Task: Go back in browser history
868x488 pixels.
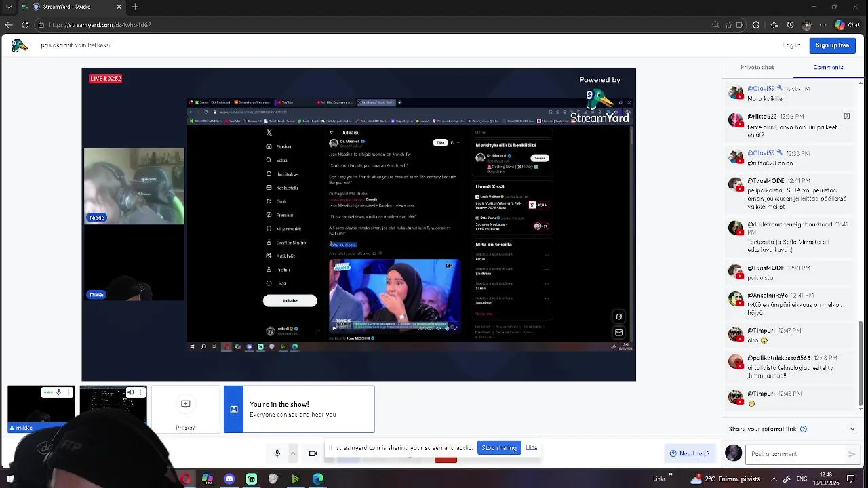Action: 9,25
